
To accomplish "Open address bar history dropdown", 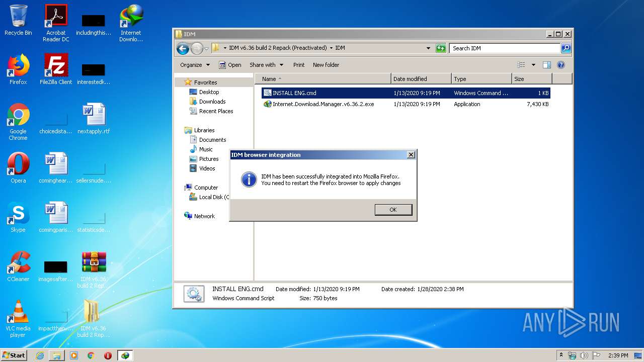I will click(428, 48).
